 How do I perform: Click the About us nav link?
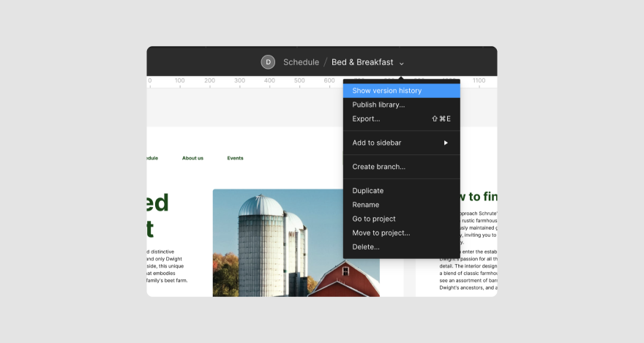[x=192, y=158]
